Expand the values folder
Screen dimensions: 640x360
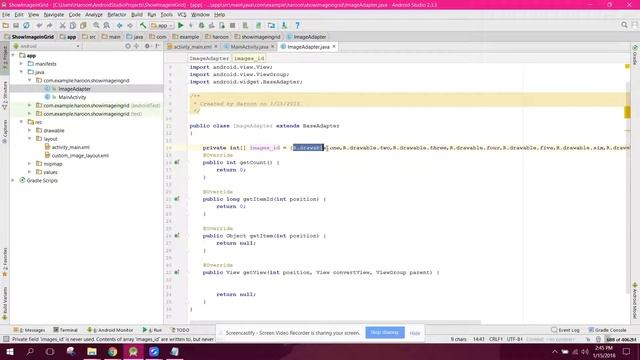coord(30,172)
